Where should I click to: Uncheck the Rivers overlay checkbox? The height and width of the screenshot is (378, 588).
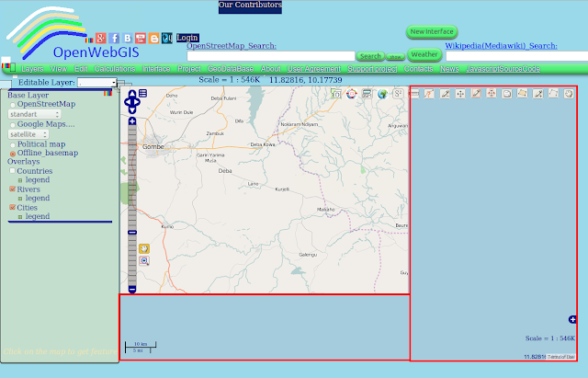coord(12,189)
